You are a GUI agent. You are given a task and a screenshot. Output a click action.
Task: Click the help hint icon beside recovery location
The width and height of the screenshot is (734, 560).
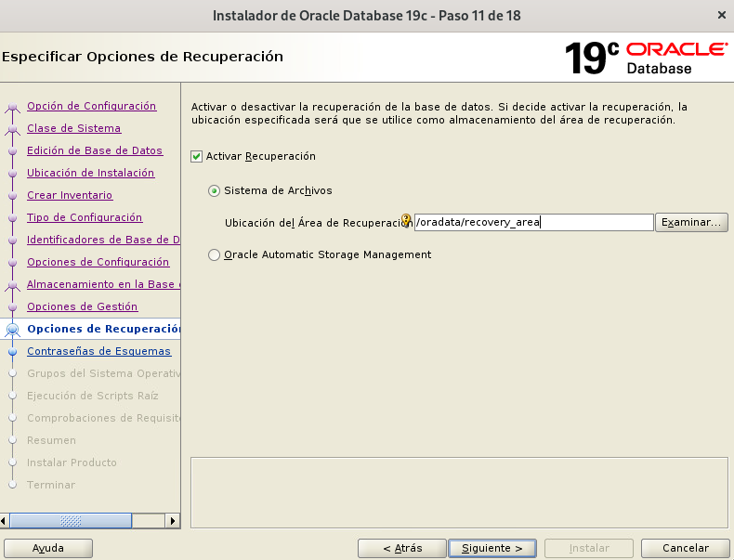tap(406, 220)
